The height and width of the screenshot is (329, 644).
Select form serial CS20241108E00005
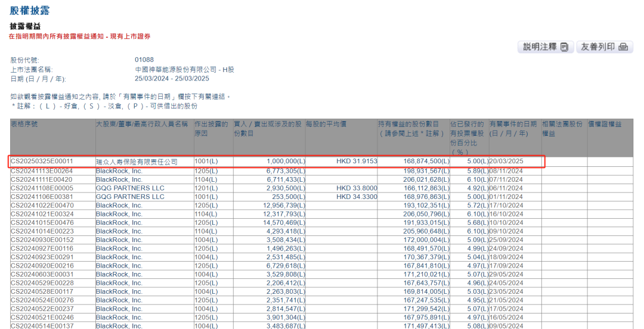pos(42,188)
